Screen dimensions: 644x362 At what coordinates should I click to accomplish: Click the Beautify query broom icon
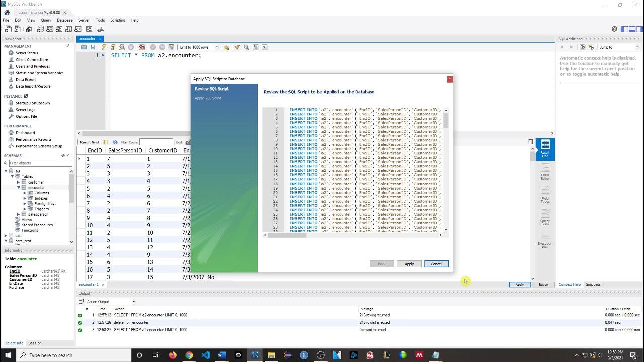click(x=237, y=47)
